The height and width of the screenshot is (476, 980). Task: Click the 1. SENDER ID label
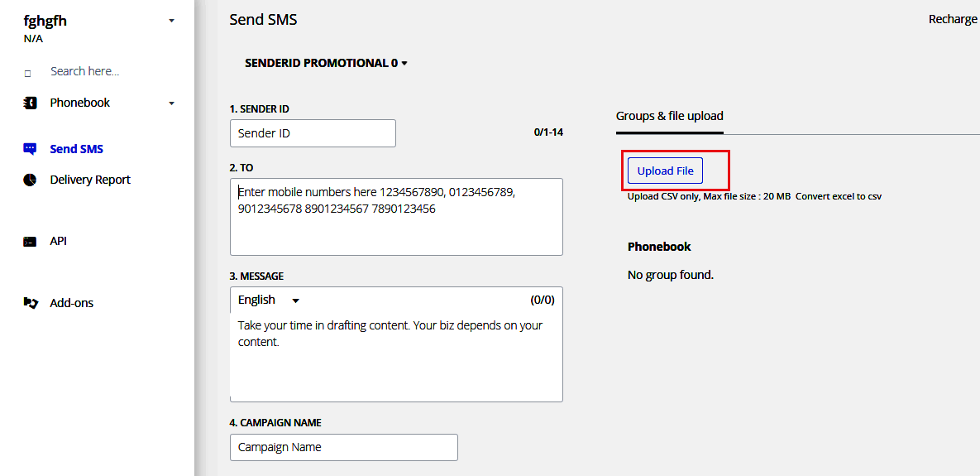tap(260, 108)
